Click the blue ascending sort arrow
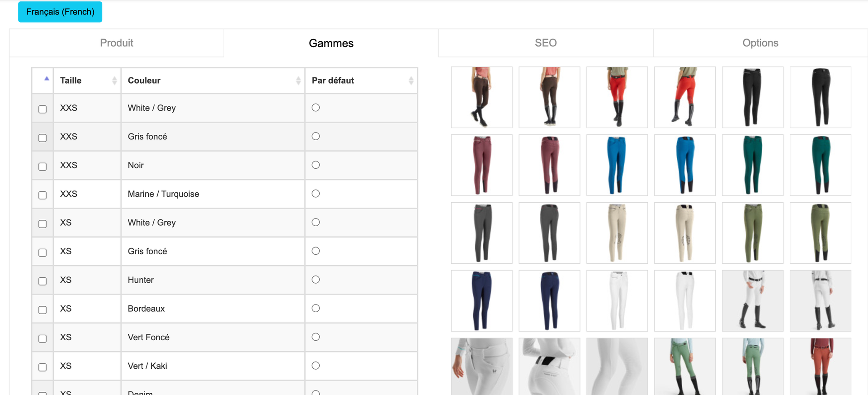The height and width of the screenshot is (395, 868). pyautogui.click(x=47, y=79)
